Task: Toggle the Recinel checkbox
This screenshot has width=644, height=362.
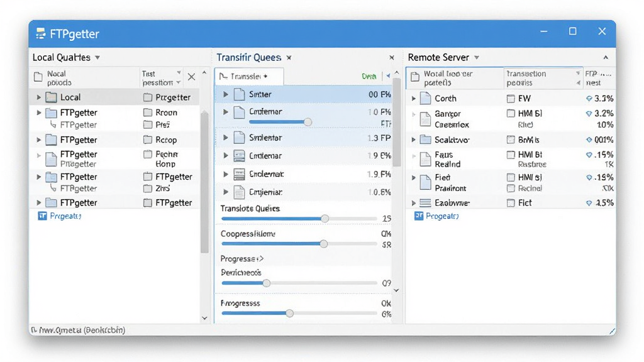Action: [511, 189]
